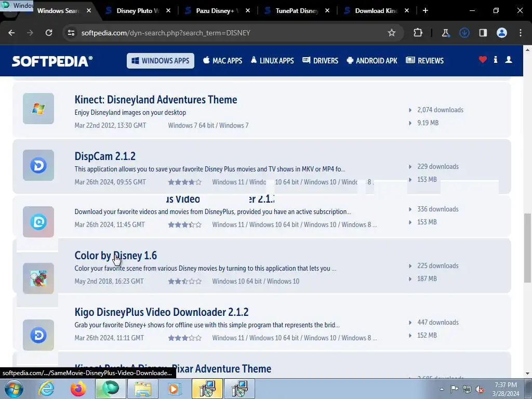Click the Softpedia info icon
The height and width of the screenshot is (399, 532).
coord(495,60)
